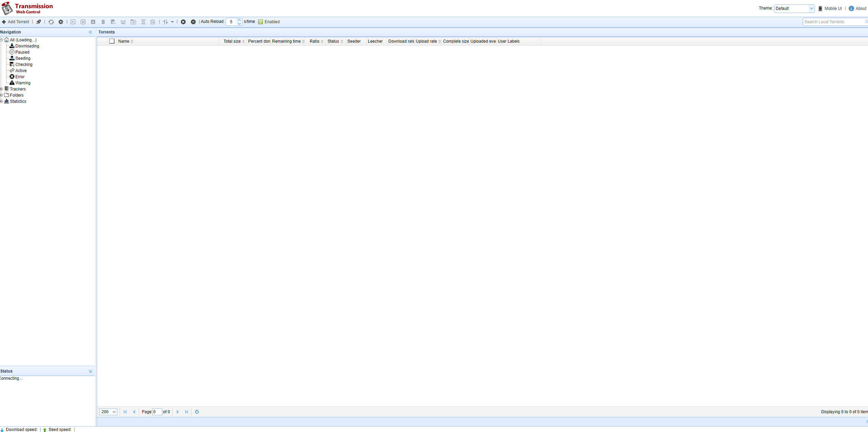
Task: Open the Mobile UI link
Action: (x=830, y=9)
